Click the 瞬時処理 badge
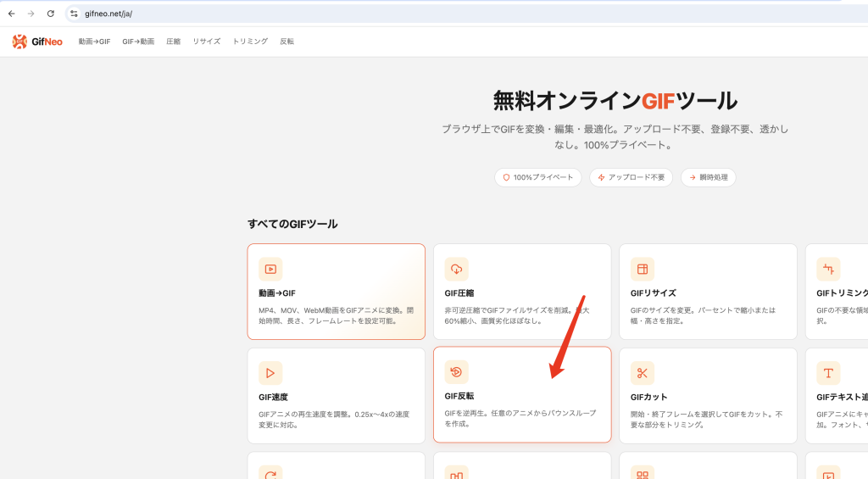The width and height of the screenshot is (868, 479). click(709, 177)
